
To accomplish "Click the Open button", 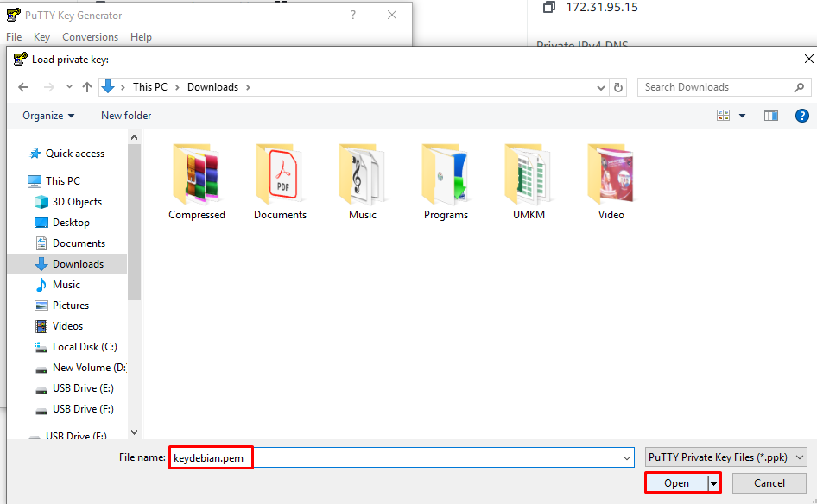I will point(676,483).
